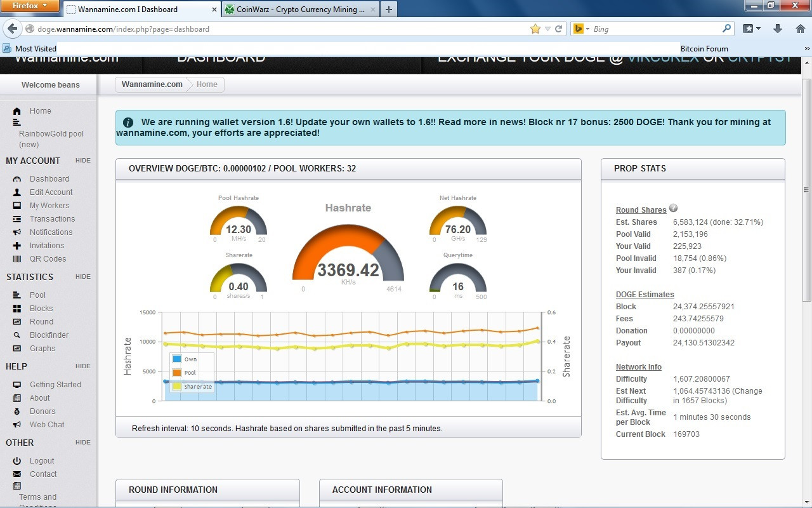Click the Round statistics icon
812x508 pixels.
(x=16, y=322)
